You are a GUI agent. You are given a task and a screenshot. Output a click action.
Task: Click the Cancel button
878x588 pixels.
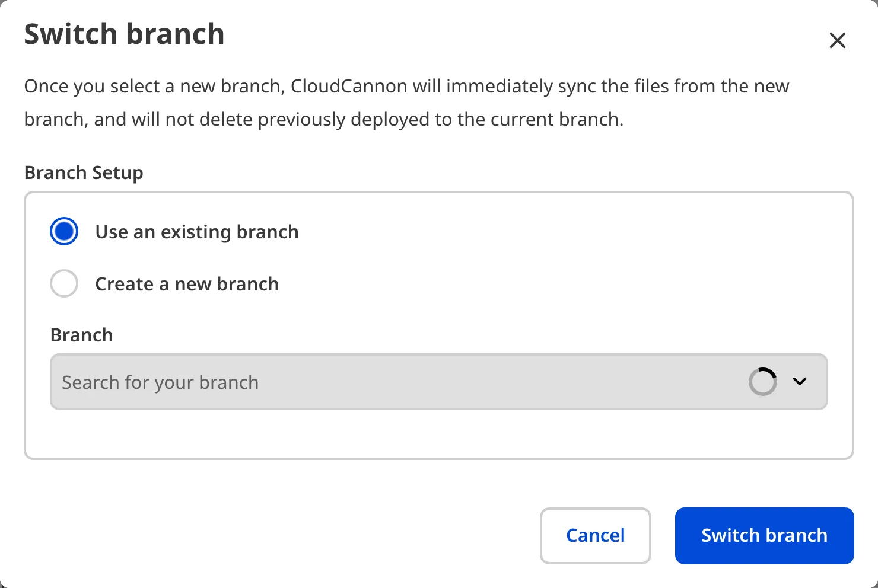point(595,535)
